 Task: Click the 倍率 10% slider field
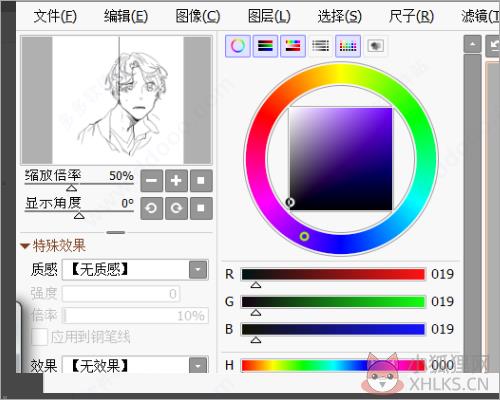point(136,315)
